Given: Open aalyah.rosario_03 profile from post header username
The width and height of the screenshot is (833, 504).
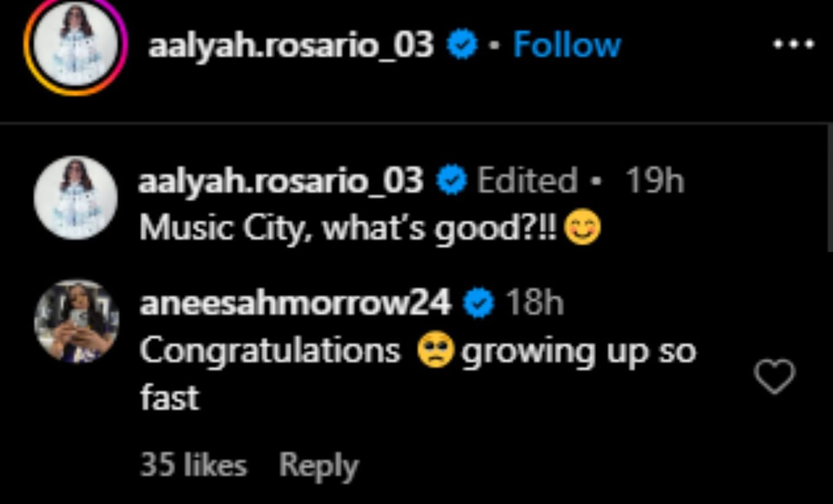Looking at the screenshot, I should [x=291, y=46].
